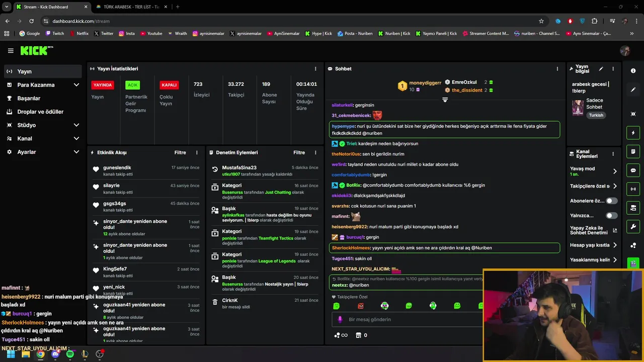Click the camera icon in right sidebar
The width and height of the screenshot is (644, 362).
(633, 208)
